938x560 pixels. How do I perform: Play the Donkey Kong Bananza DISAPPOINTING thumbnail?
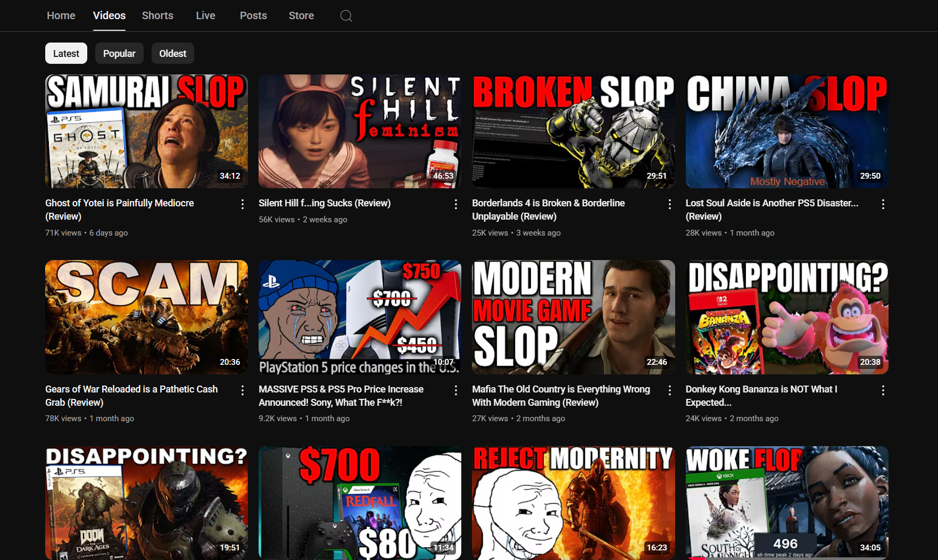click(787, 317)
